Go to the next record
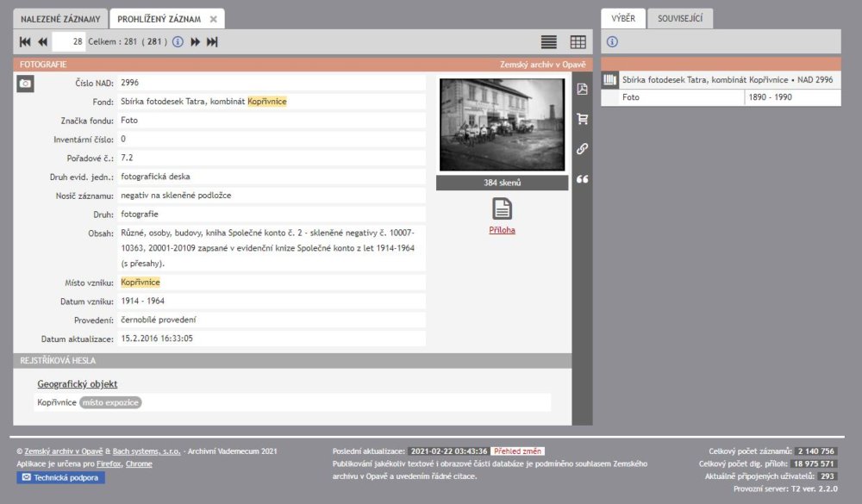The image size is (862, 504). point(195,41)
